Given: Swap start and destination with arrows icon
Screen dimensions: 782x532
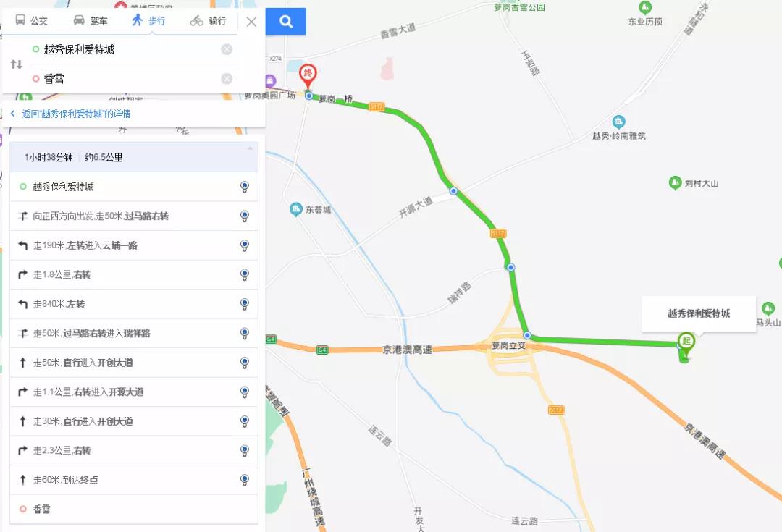Looking at the screenshot, I should point(17,64).
